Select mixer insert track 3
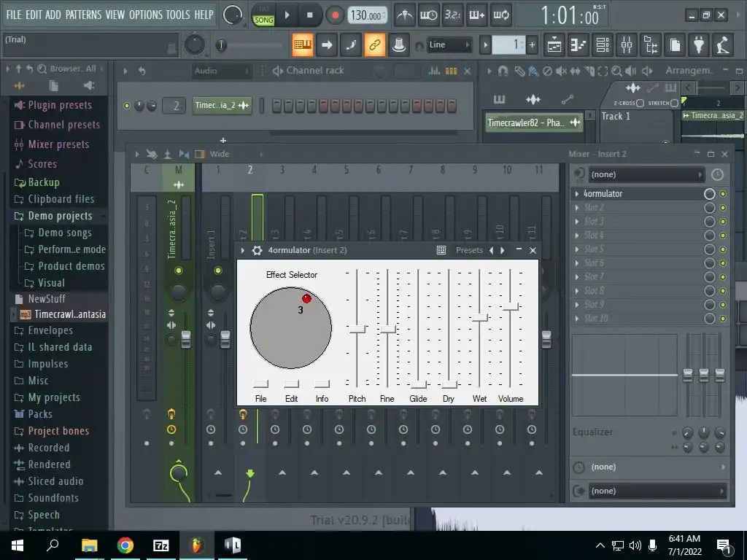Image resolution: width=747 pixels, height=560 pixels. [282, 170]
